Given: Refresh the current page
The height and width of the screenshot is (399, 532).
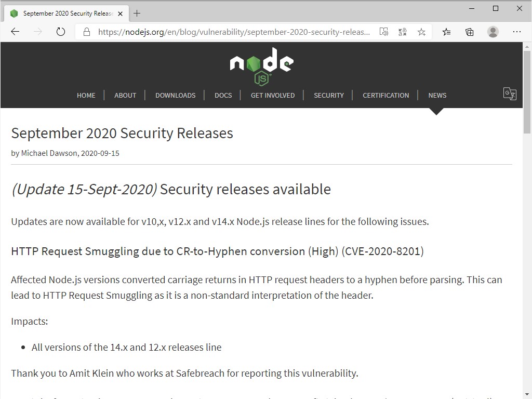Looking at the screenshot, I should pos(61,32).
